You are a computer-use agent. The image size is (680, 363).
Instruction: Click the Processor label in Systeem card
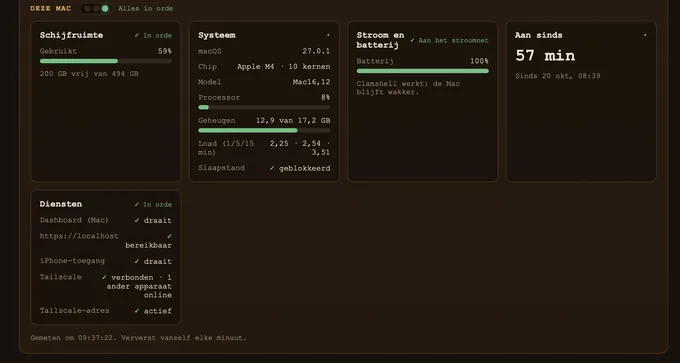[x=219, y=98]
